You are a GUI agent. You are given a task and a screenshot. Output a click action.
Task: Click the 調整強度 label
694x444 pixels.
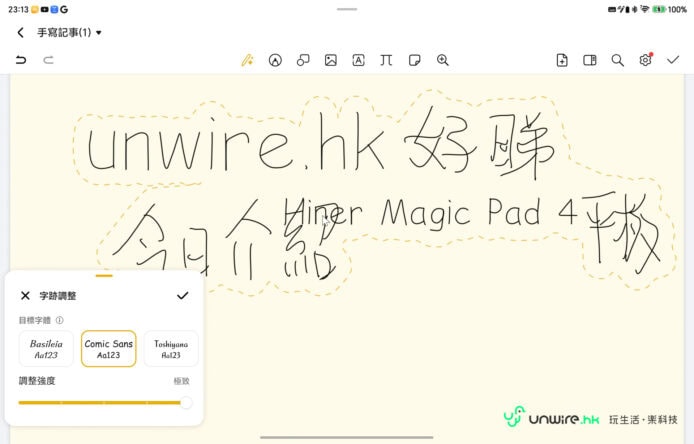(37, 381)
